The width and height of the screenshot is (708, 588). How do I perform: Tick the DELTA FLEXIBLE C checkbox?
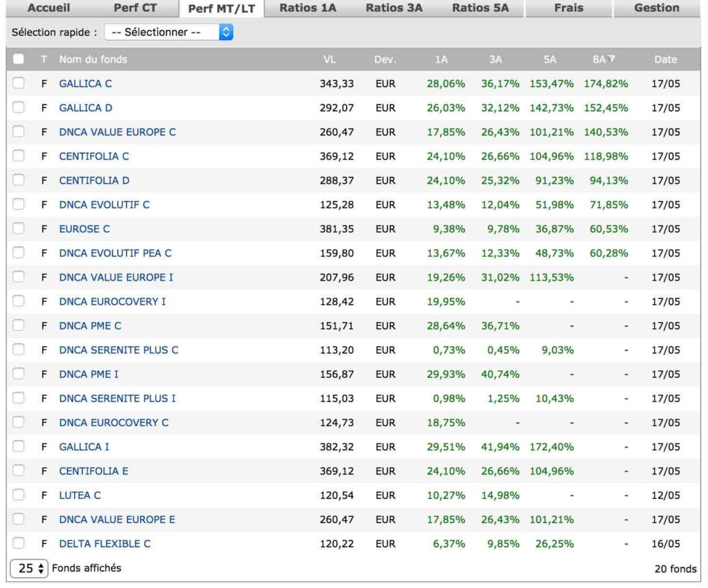(19, 543)
